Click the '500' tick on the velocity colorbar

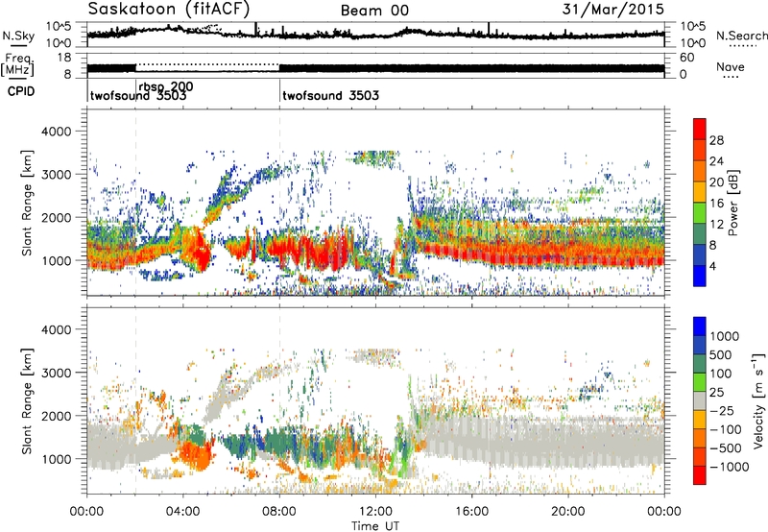pyautogui.click(x=721, y=354)
